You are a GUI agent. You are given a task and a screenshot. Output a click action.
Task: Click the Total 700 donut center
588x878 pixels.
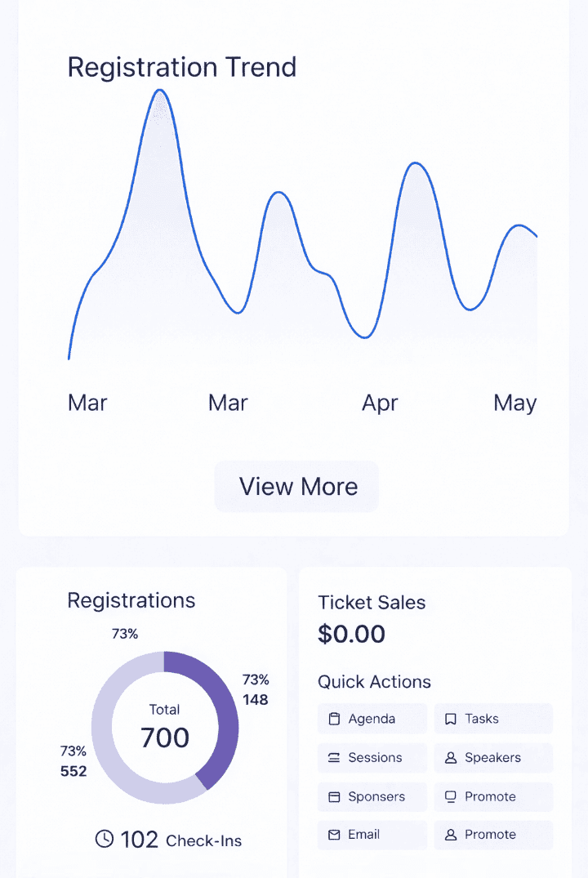165,728
